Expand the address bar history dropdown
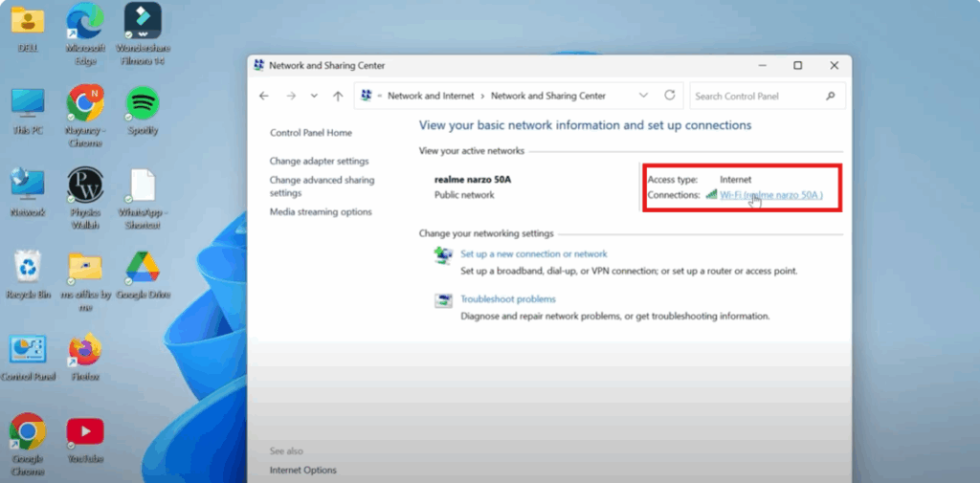This screenshot has width=980, height=483. pos(643,96)
